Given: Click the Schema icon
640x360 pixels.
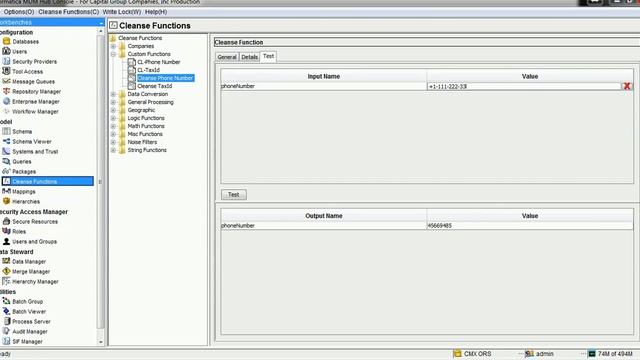Looking at the screenshot, I should pyautogui.click(x=7, y=131).
